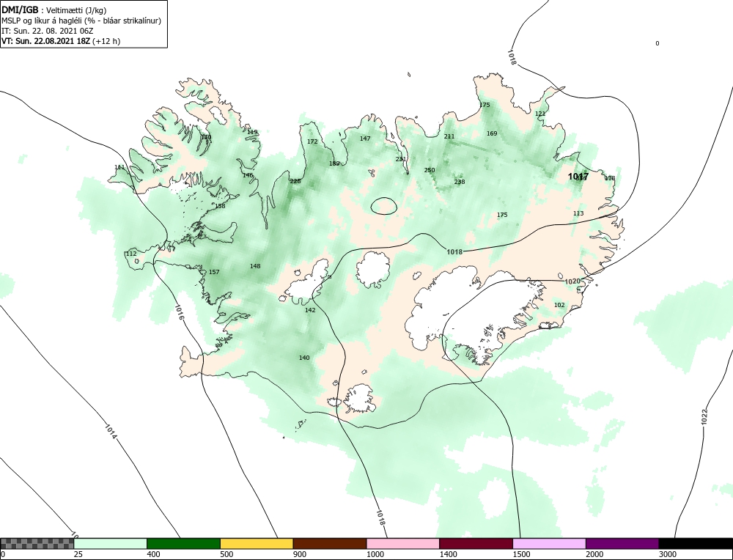
Task: Click the CAPE value "102" on the map
Action: [559, 305]
